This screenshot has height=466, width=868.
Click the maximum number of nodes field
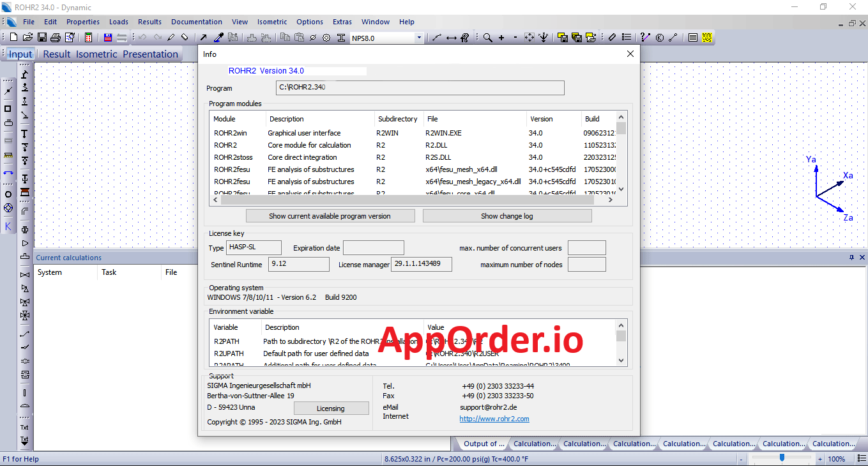(x=587, y=264)
